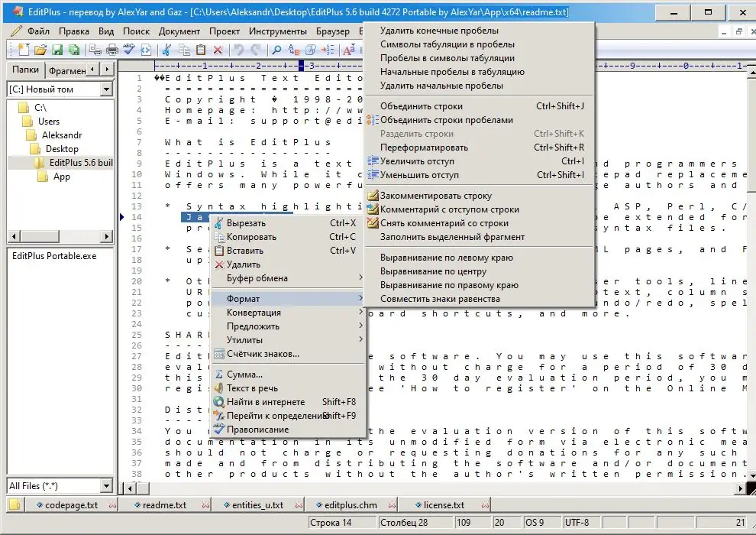Save the file with the single-diskette toolbar icon

[x=57, y=49]
